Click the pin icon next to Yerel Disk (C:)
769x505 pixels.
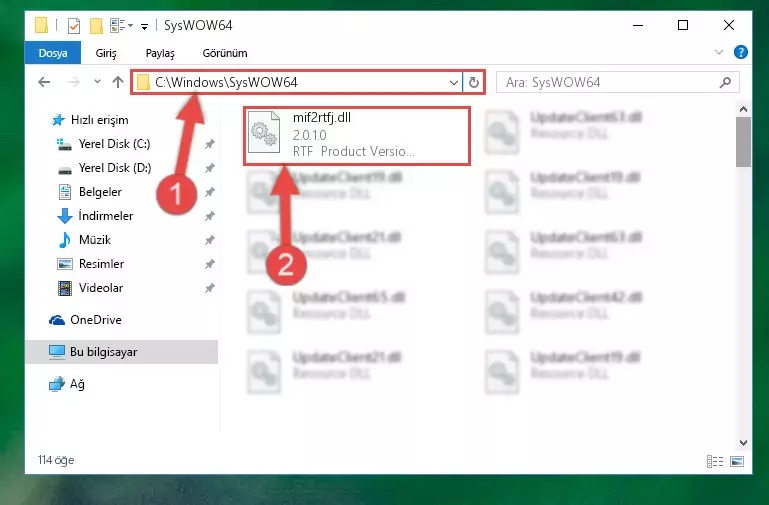pyautogui.click(x=209, y=144)
